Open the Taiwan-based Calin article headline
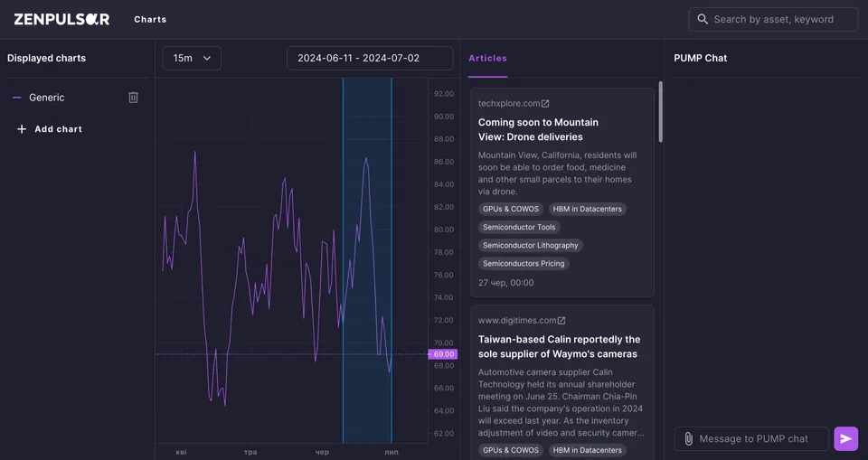Viewport: 868px width, 460px height. [x=559, y=346]
